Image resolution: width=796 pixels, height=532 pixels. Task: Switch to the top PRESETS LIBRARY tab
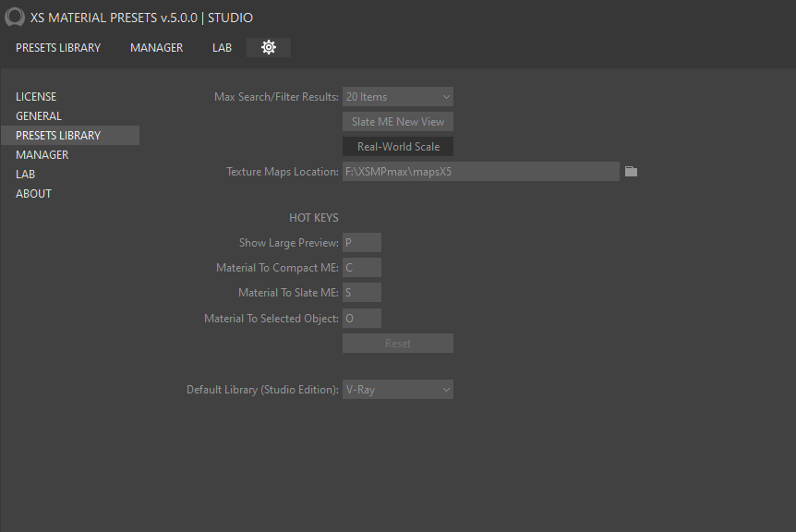pyautogui.click(x=58, y=48)
